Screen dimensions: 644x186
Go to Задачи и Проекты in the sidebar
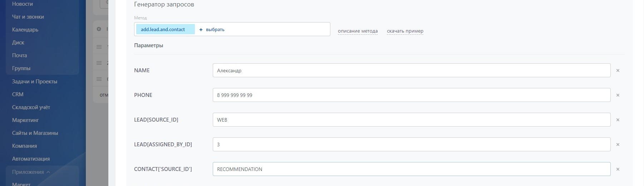(35, 82)
